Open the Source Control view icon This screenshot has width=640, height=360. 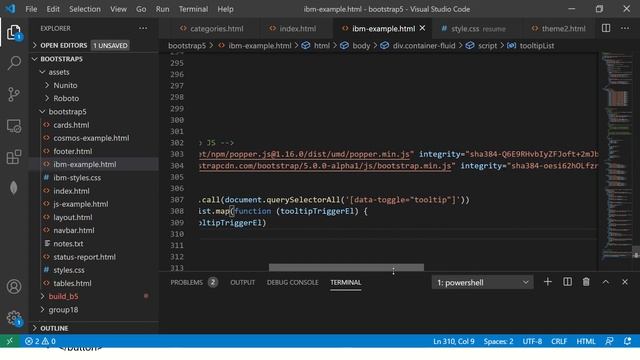14,94
